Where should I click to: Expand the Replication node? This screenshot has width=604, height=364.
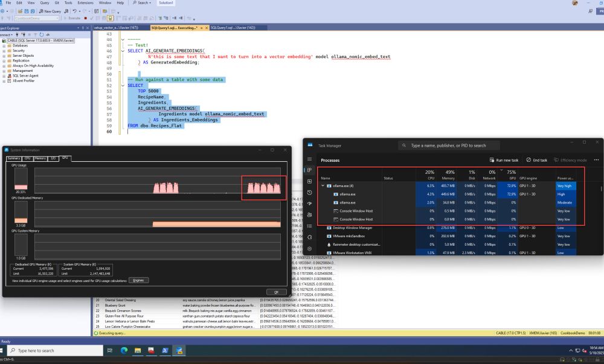(x=4, y=60)
